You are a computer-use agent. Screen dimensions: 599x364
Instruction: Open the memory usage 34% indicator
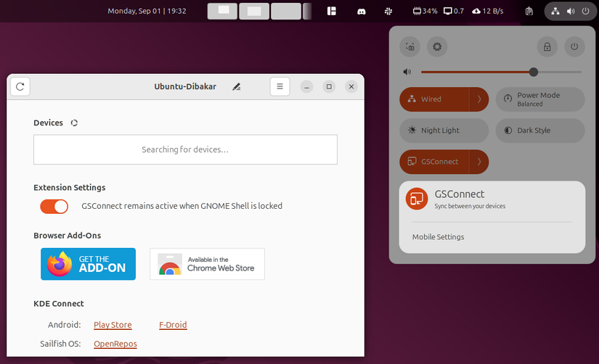(425, 11)
